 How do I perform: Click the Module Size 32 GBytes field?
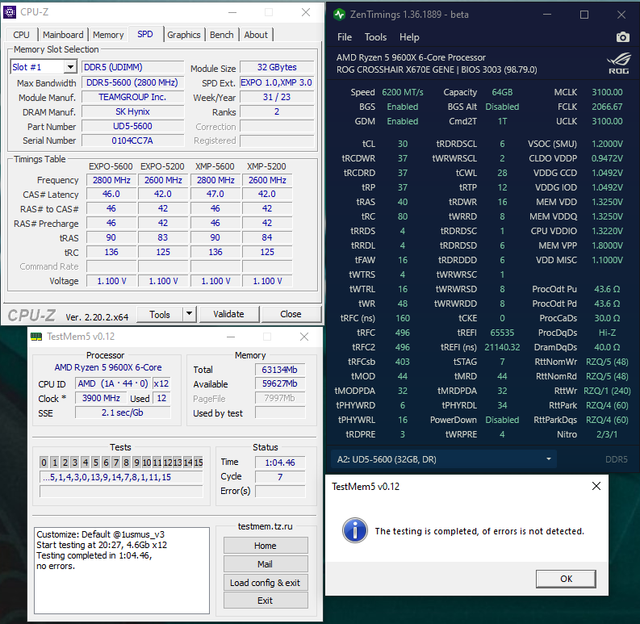(x=277, y=67)
